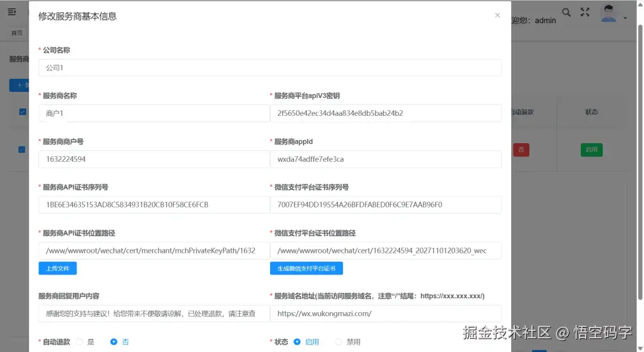Screen dimensions: 644x352
Task: Open the admin account dropdown arrow
Action: coord(626,17)
